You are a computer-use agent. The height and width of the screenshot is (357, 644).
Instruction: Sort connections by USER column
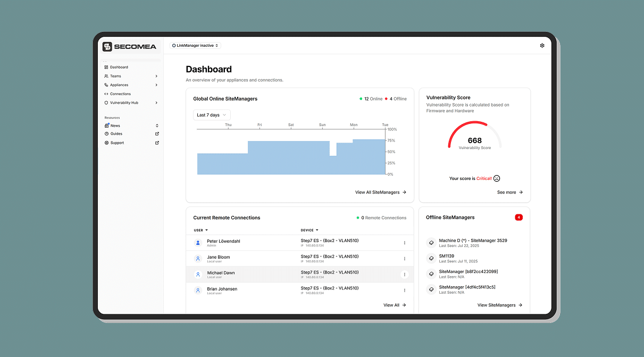(201, 230)
